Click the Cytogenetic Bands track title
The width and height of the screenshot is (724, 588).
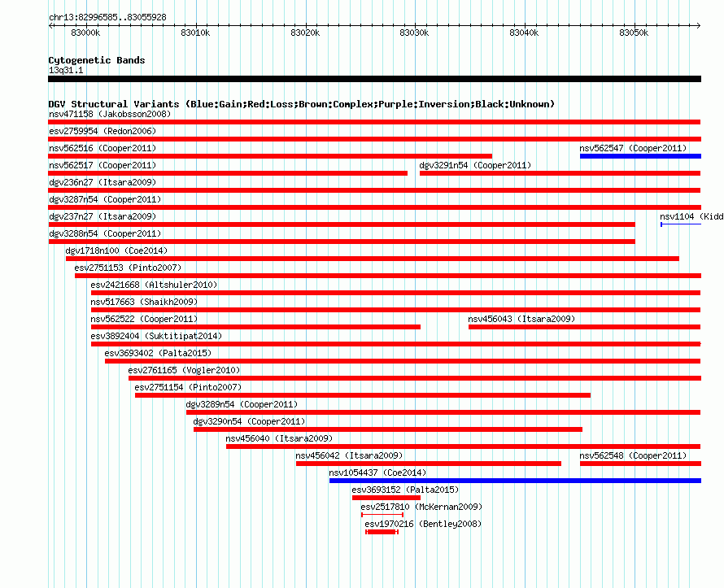(97, 60)
